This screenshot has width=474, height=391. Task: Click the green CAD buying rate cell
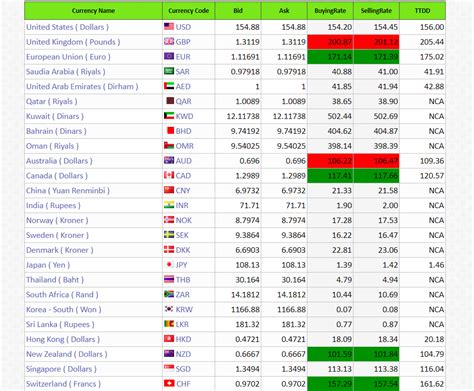pyautogui.click(x=330, y=176)
